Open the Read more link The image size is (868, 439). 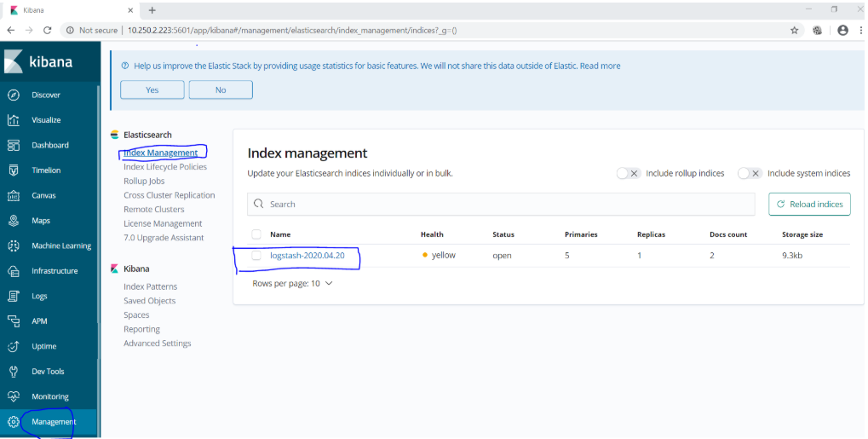coord(600,66)
